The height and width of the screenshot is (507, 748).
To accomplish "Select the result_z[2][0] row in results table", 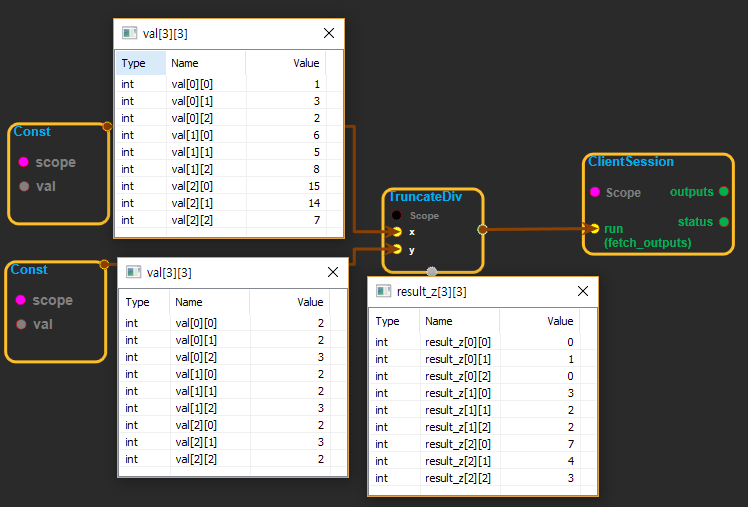I will (x=472, y=444).
